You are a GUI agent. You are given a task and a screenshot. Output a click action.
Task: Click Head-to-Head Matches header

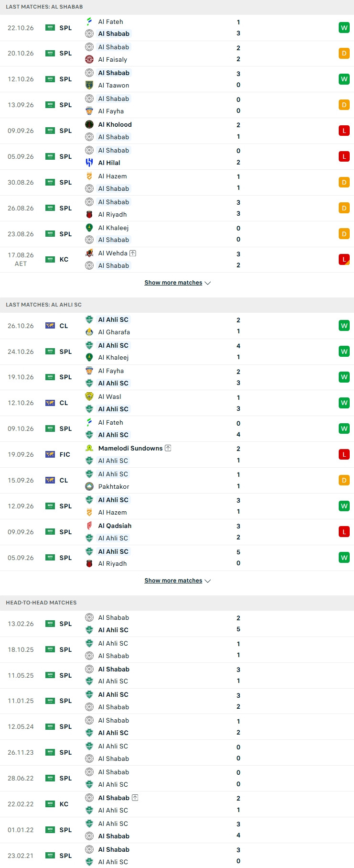[41, 603]
